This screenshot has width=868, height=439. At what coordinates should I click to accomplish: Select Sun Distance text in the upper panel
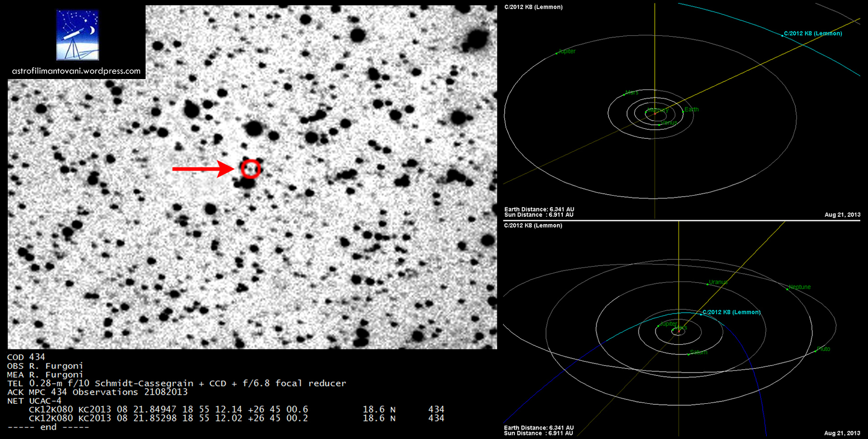pos(539,215)
